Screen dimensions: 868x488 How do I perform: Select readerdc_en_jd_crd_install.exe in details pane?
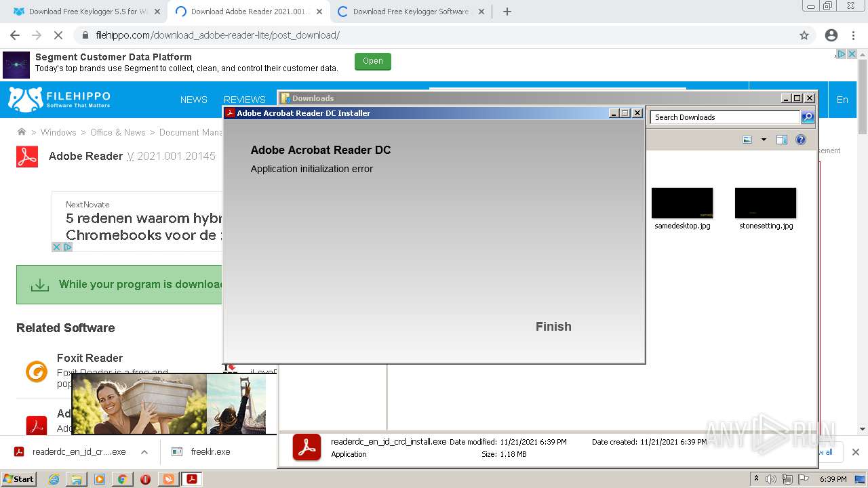(389, 441)
